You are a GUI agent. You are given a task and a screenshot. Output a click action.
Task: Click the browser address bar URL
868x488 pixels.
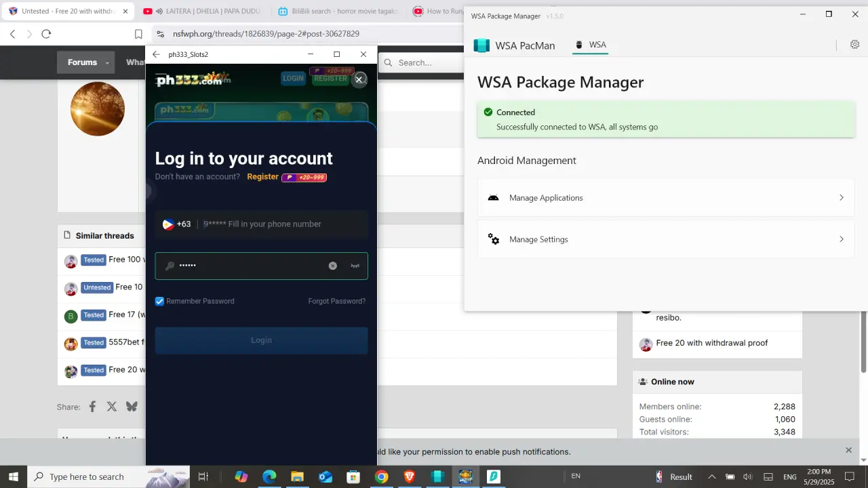[266, 34]
